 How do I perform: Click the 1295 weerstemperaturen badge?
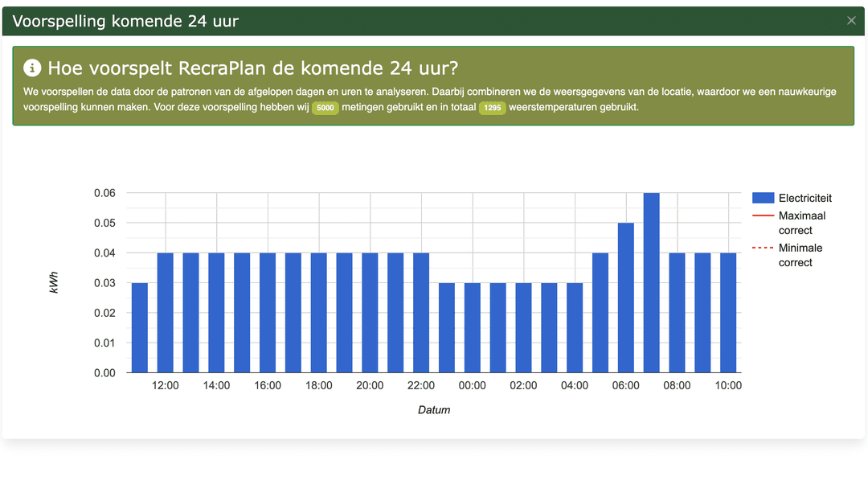tap(492, 108)
